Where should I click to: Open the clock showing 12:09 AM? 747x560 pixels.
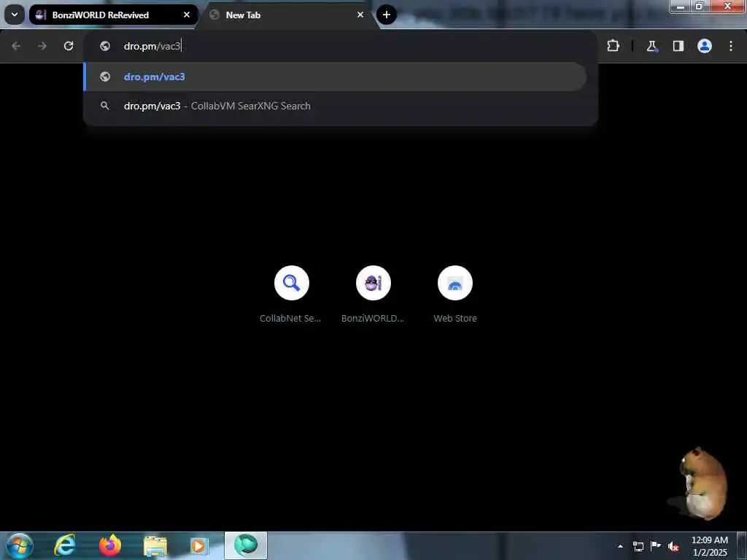[x=709, y=546]
